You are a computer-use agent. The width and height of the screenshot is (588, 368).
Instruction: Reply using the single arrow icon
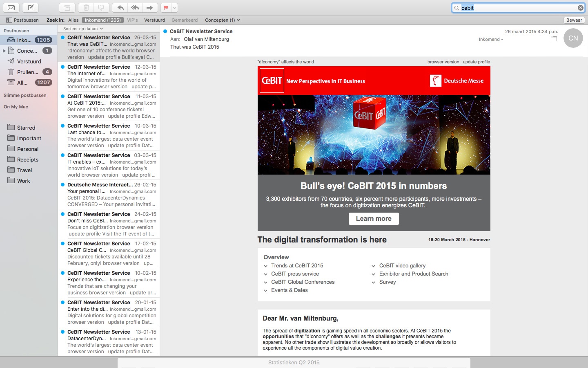(120, 7)
